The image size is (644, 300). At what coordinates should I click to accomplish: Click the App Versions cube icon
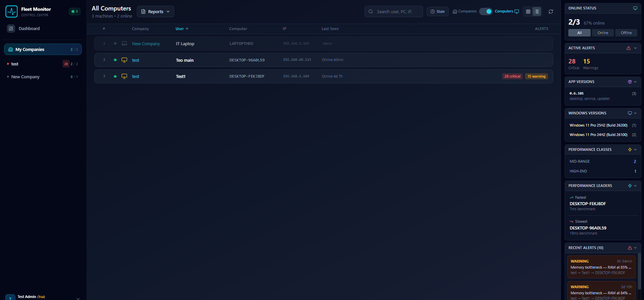630,82
